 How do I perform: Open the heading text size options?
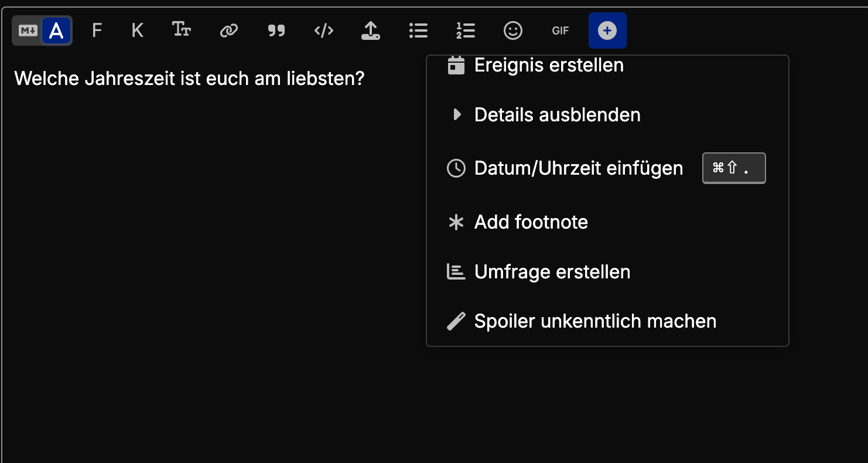[182, 30]
